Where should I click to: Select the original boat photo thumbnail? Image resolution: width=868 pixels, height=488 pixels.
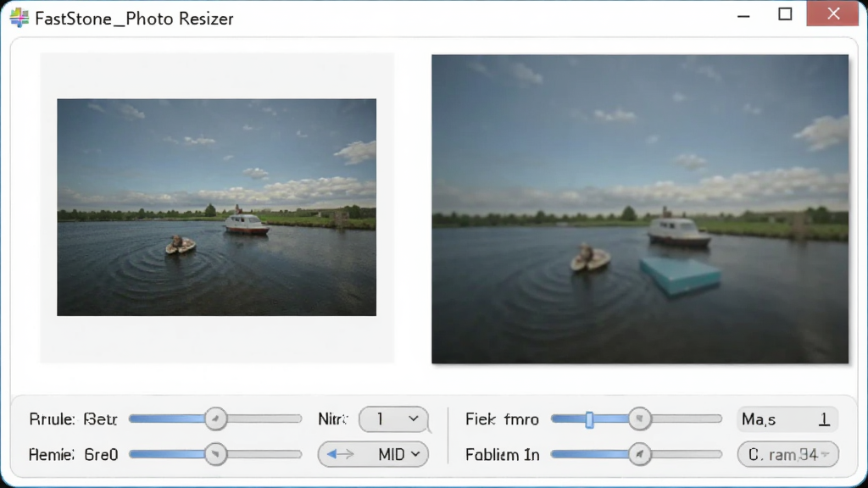(216, 208)
